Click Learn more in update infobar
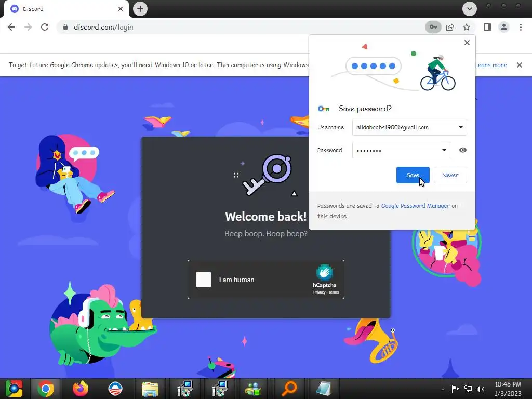Screen dimensions: 532x399 coord(490,65)
